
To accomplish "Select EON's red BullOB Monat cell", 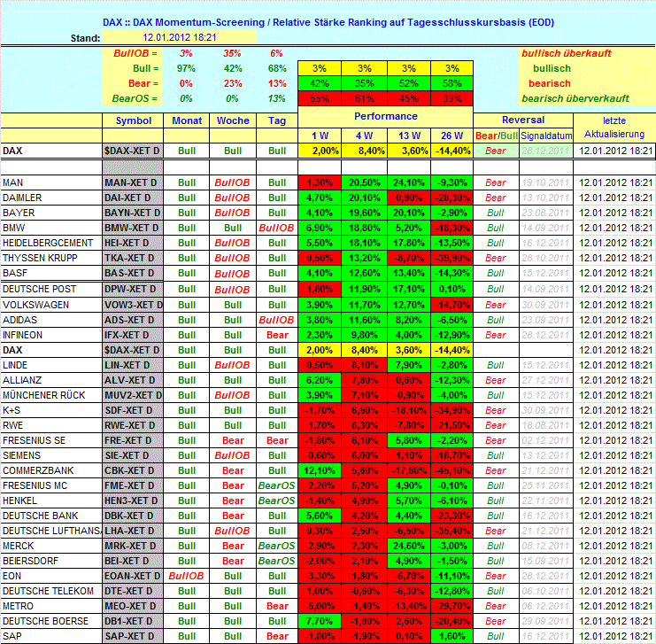I will click(x=186, y=576).
